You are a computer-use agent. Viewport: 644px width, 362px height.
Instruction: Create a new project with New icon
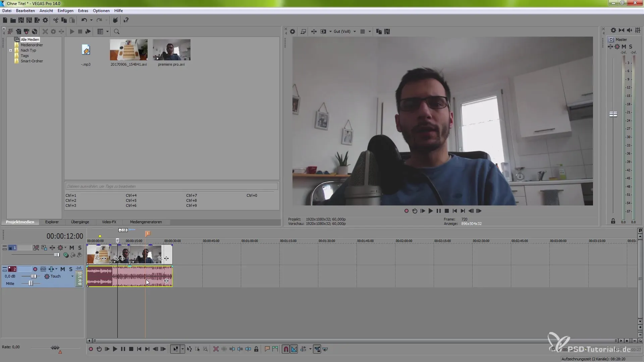click(x=5, y=20)
